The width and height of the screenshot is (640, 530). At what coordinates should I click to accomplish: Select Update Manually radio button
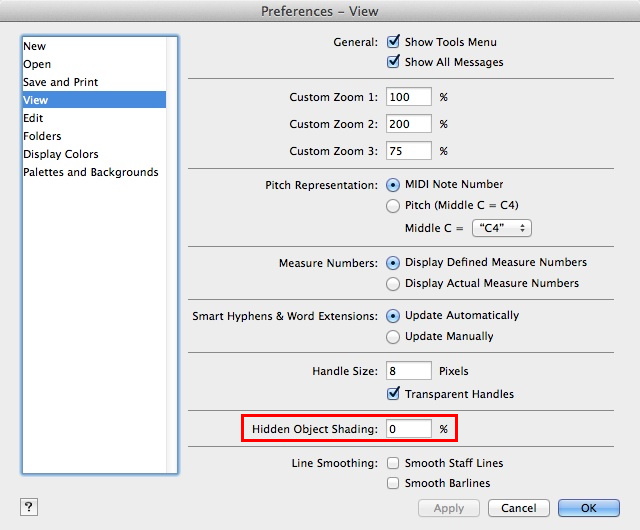pyautogui.click(x=393, y=337)
